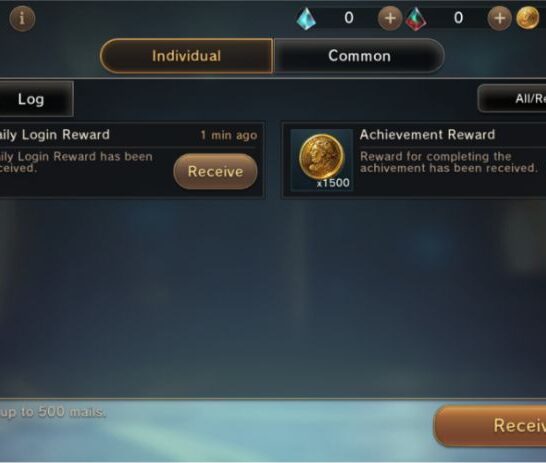Click the blue crystal count showing 0
This screenshot has height=463, width=546.
click(x=349, y=18)
